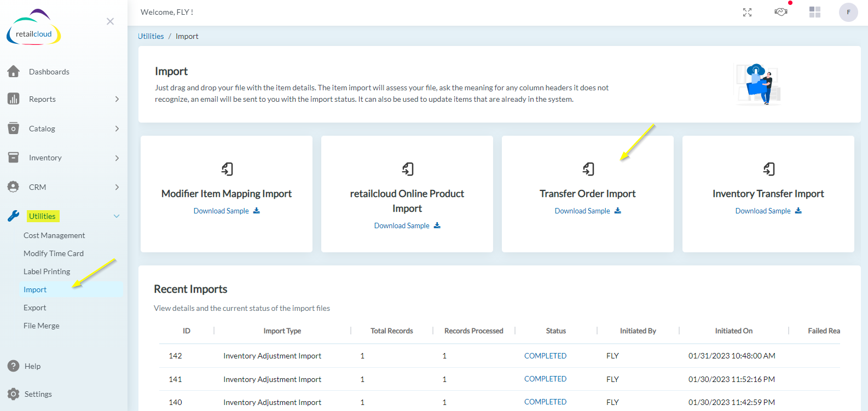Viewport: 868px width, 411px height.
Task: Click the Import Type column header
Action: [282, 331]
